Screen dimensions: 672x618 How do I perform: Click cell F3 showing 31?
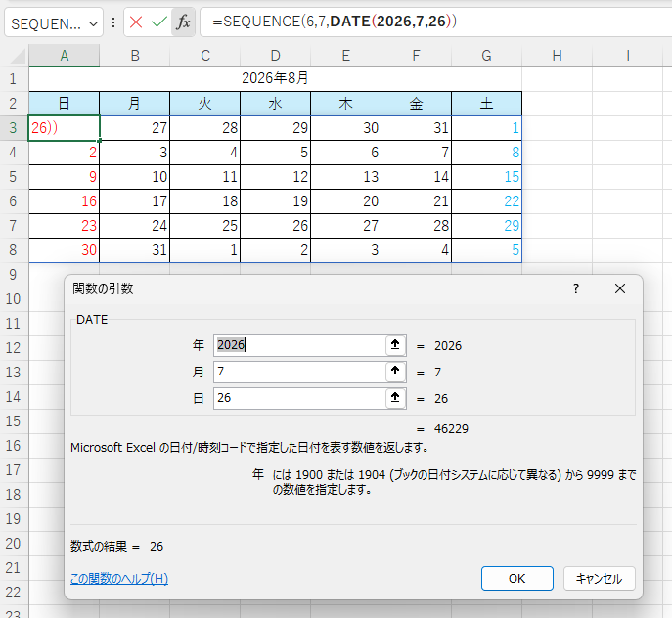(x=416, y=128)
